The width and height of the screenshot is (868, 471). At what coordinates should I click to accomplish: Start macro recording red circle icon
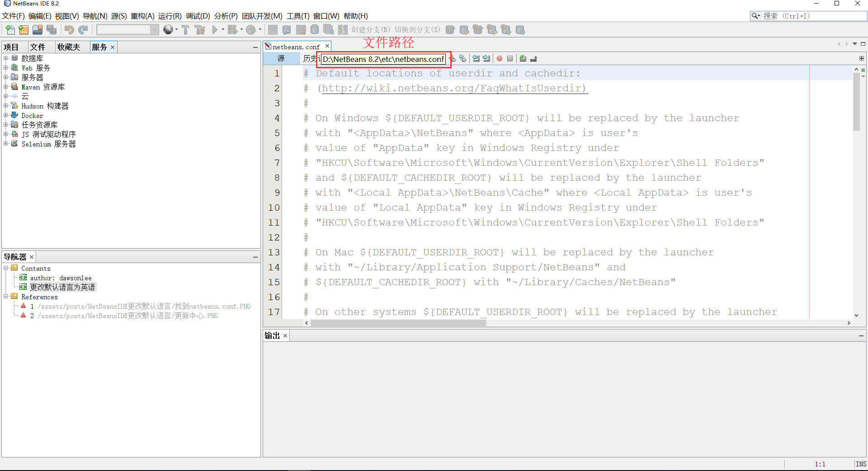click(500, 59)
